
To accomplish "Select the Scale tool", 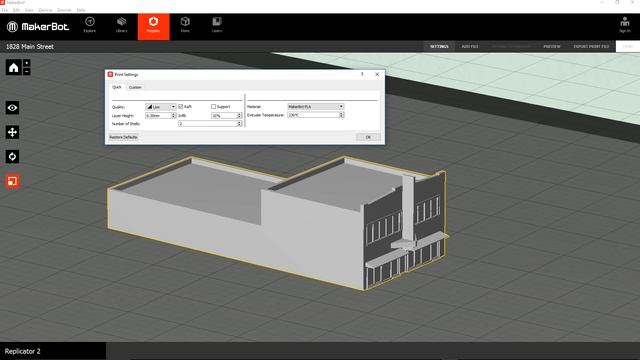I will [x=12, y=181].
